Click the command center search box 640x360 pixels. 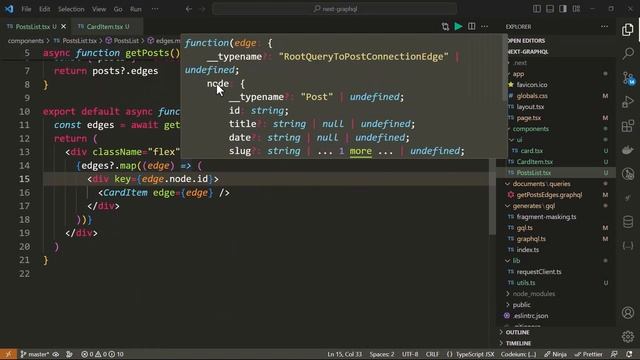[334, 9]
